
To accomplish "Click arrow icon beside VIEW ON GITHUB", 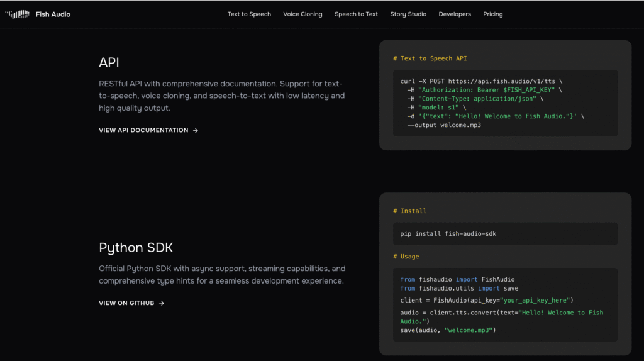I will (162, 303).
